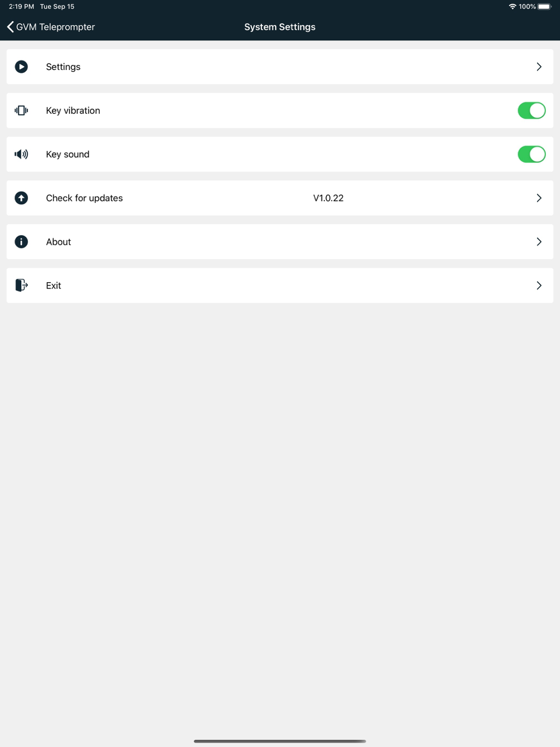Open the Settings menu entry
Screen dimensions: 560x747
pos(63,67)
